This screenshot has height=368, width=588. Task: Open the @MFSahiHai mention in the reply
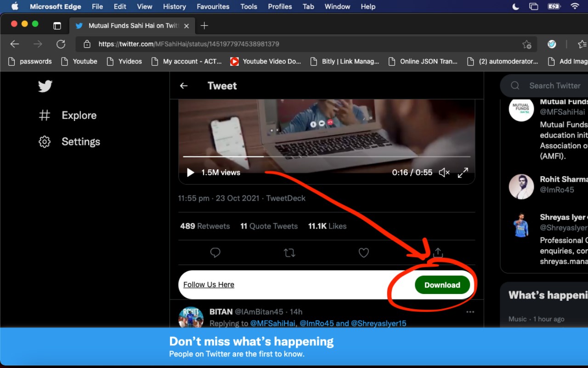click(x=273, y=323)
